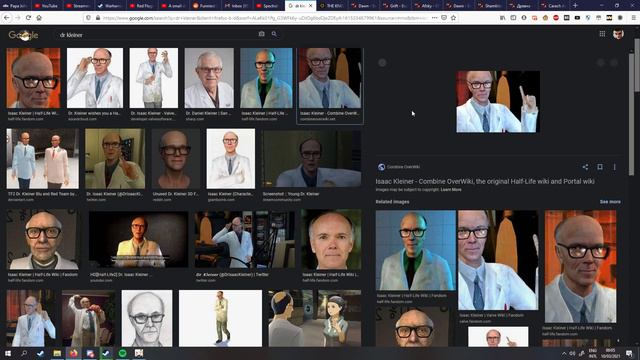The width and height of the screenshot is (640, 360).
Task: Click the page vertical scrollbar
Action: pyautogui.click(x=636, y=65)
